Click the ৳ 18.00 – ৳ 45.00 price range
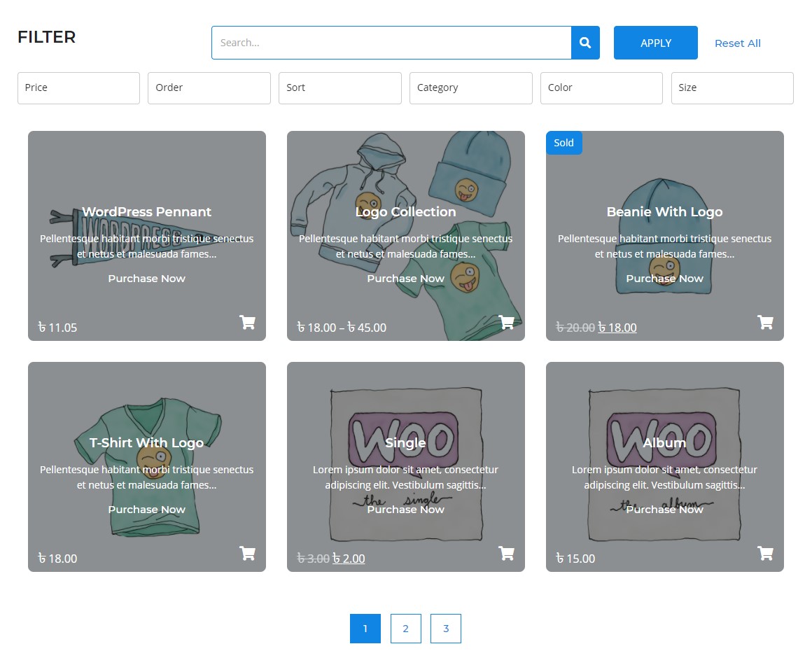Screen dimensions: 812x672 point(342,328)
